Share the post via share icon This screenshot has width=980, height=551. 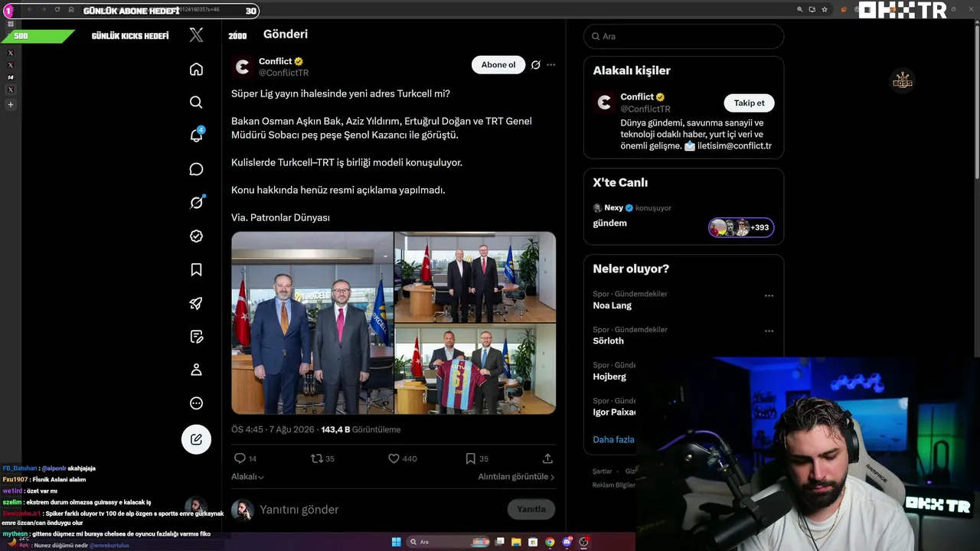click(547, 458)
